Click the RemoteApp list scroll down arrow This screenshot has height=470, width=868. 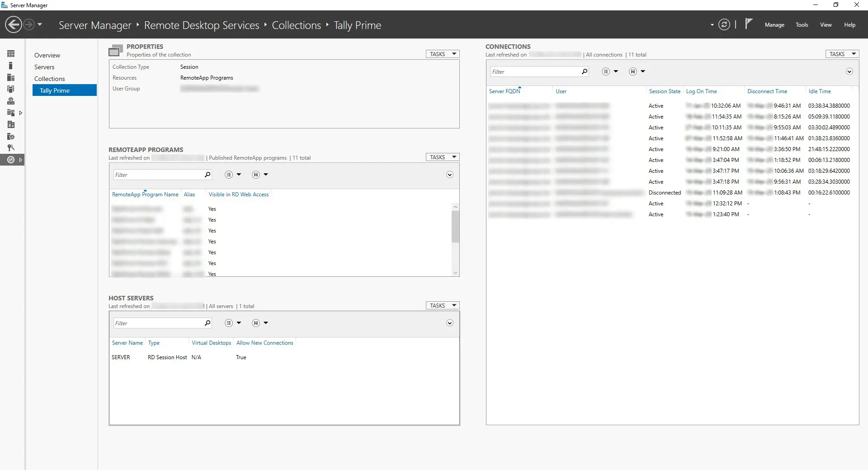pos(455,273)
